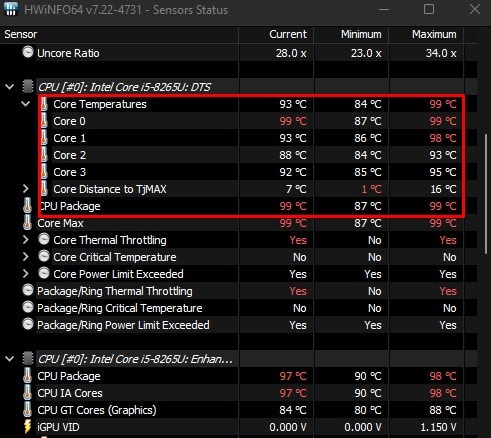
Task: Minimize the HWiNFO64 Sensors Status window
Action: 384,9
